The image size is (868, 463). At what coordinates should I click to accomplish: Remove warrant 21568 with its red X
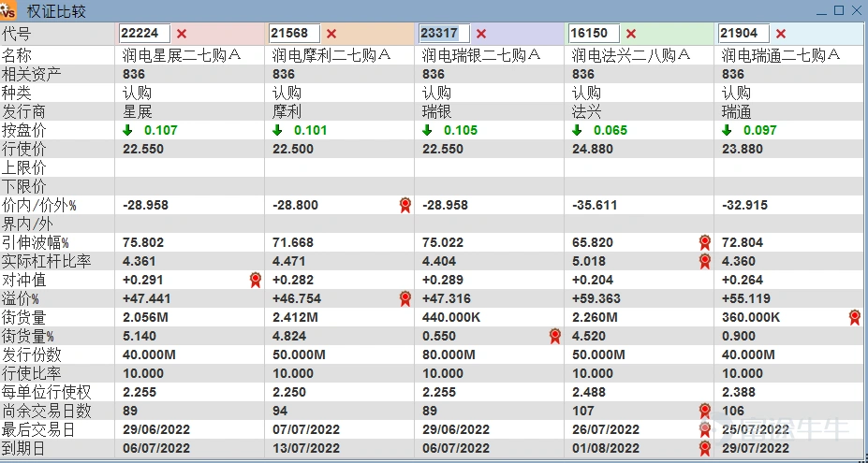(x=331, y=34)
